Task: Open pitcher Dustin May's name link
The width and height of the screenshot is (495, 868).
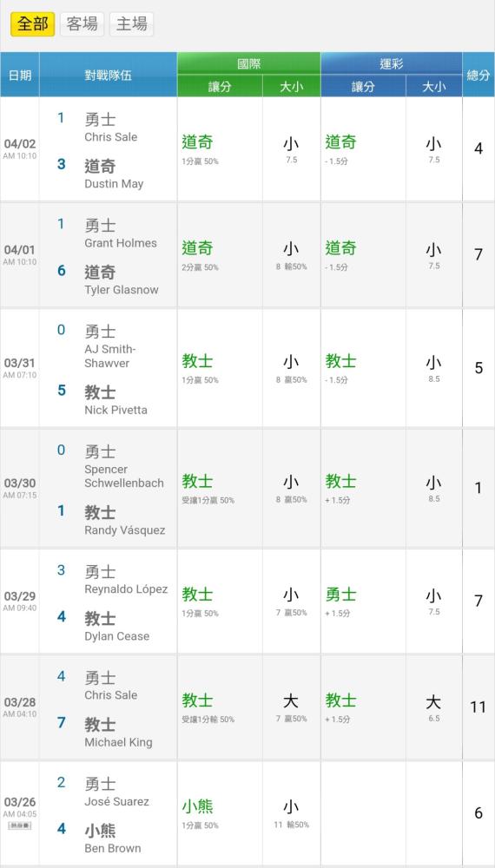Action: pyautogui.click(x=114, y=184)
